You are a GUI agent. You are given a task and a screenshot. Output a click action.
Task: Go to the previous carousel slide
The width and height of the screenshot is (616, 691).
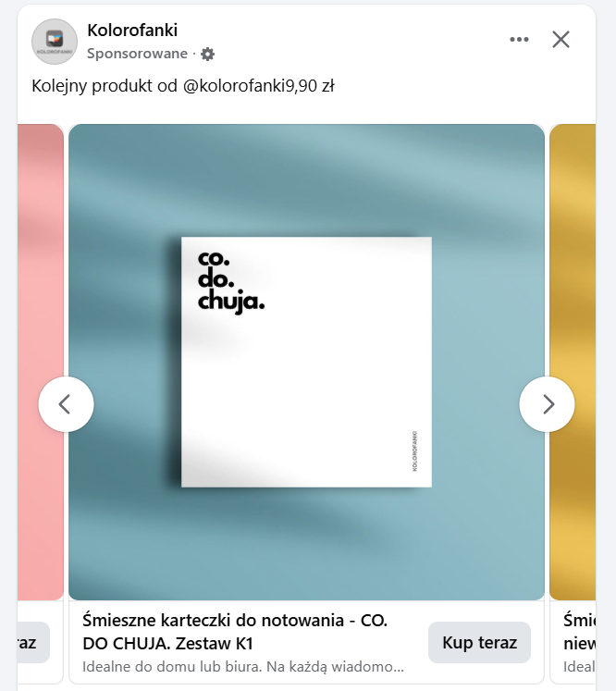[x=66, y=404]
